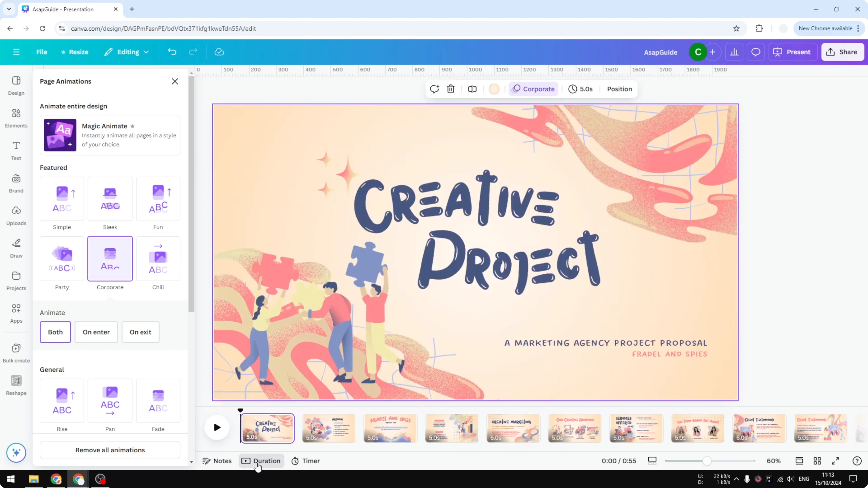Open the 5.0s duration dropdown
The width and height of the screenshot is (868, 488).
(581, 89)
